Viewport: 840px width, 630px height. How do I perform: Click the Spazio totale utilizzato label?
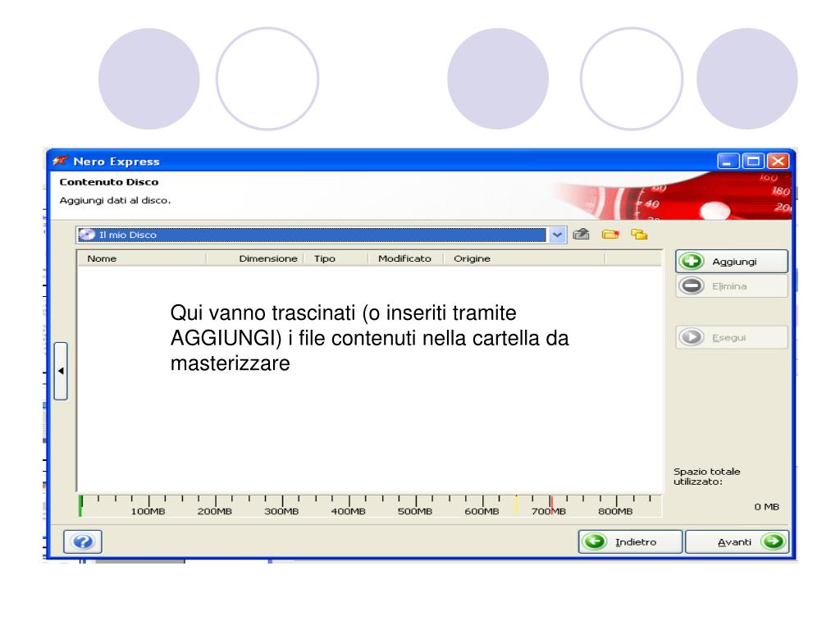pos(706,477)
